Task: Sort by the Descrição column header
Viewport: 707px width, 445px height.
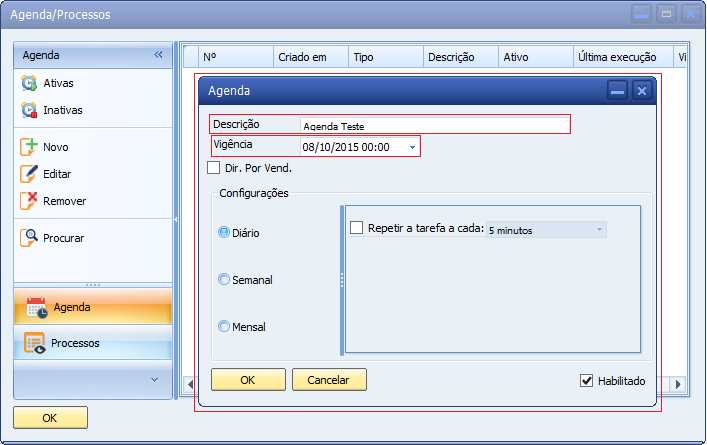Action: point(460,57)
